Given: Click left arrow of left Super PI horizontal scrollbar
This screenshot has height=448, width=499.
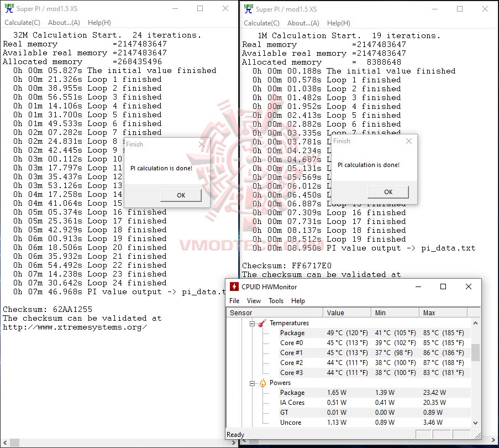Looking at the screenshot, I should [5, 442].
